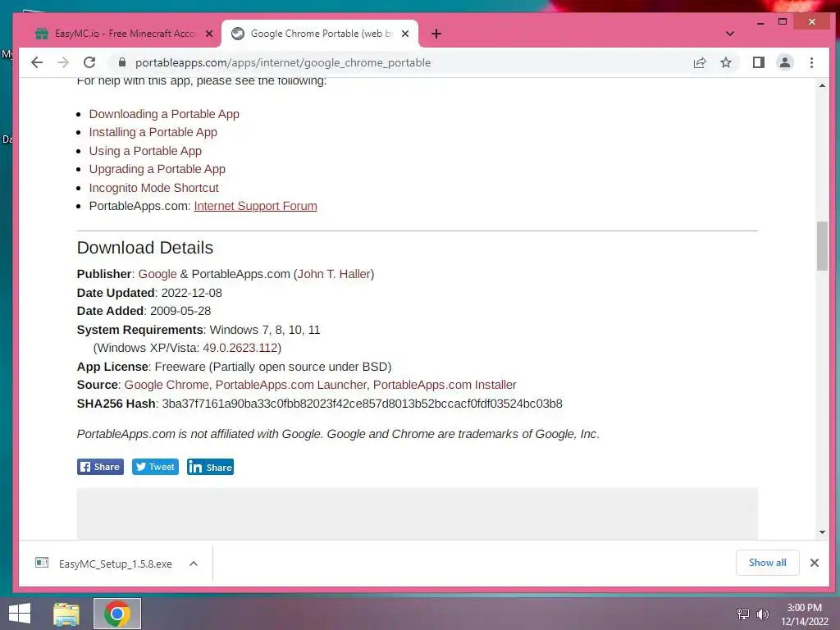Open the volume tray icon
Image resolution: width=840 pixels, height=630 pixels.
[x=762, y=614]
